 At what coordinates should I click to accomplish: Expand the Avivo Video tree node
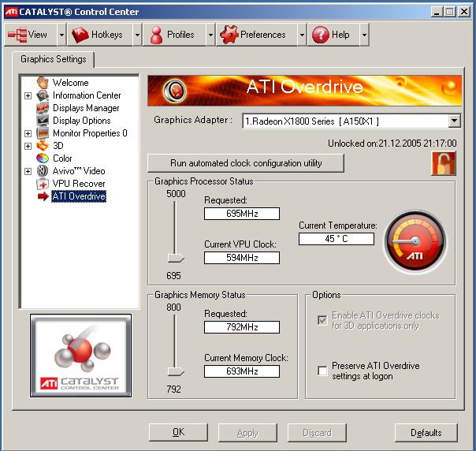pos(28,171)
